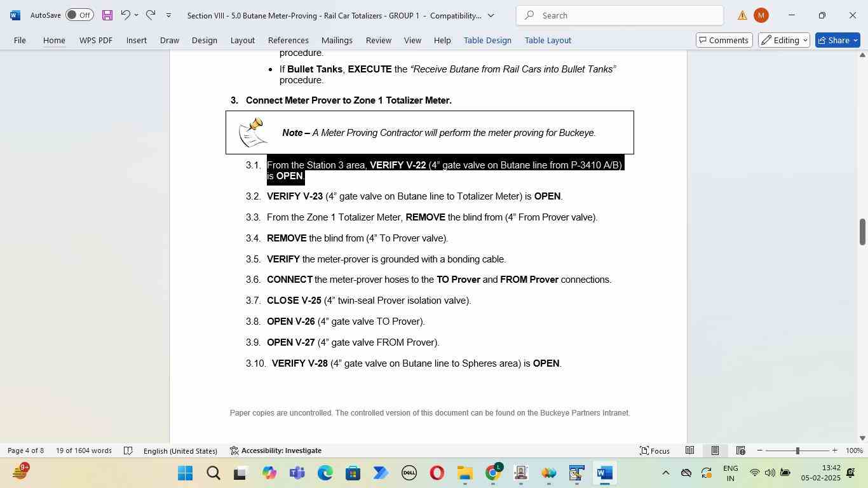
Task: Click the 100% zoom level
Action: click(854, 451)
